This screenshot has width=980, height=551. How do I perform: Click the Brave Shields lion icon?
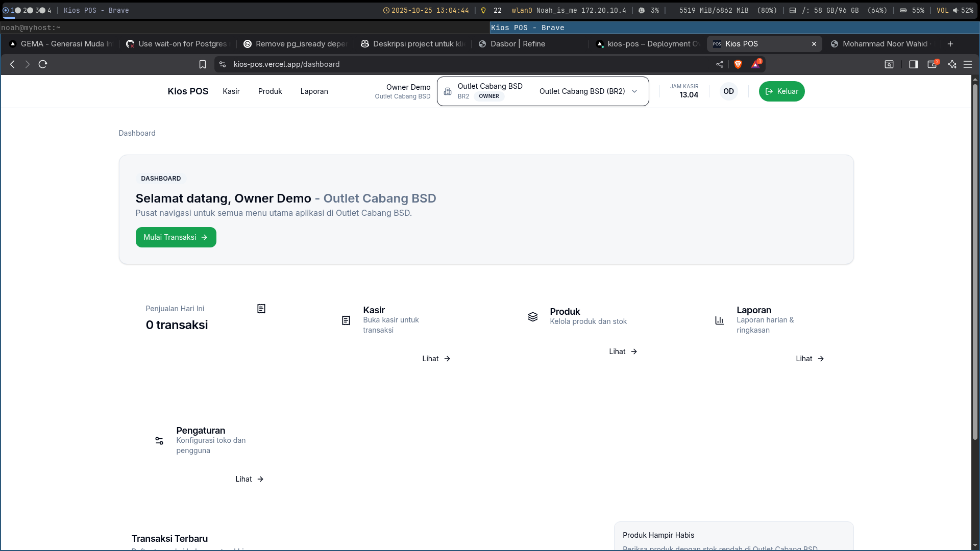pos(738,64)
